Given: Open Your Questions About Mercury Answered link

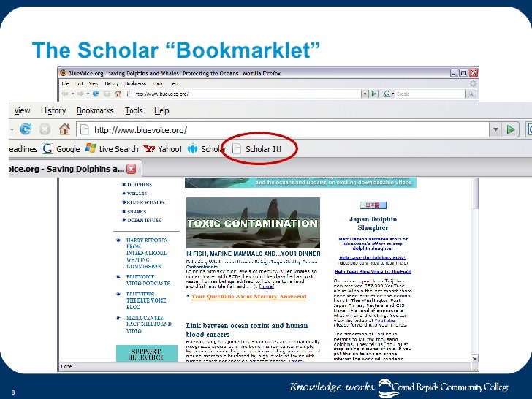Looking at the screenshot, I should (x=248, y=297).
